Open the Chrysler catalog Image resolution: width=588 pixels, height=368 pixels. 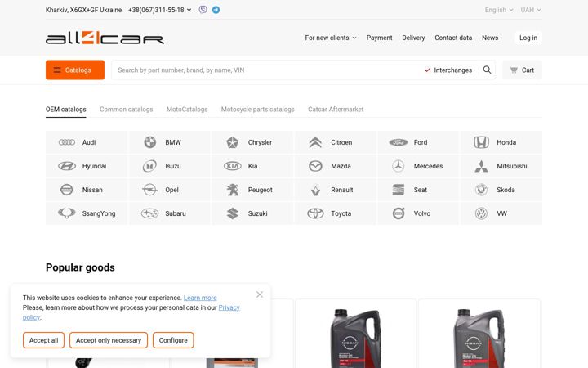click(252, 142)
